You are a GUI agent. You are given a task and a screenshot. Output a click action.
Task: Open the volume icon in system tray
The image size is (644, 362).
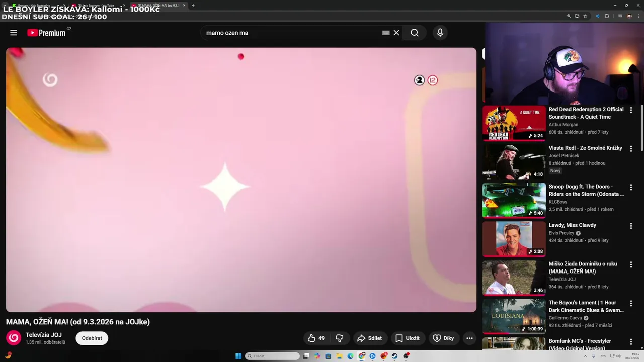pyautogui.click(x=618, y=356)
